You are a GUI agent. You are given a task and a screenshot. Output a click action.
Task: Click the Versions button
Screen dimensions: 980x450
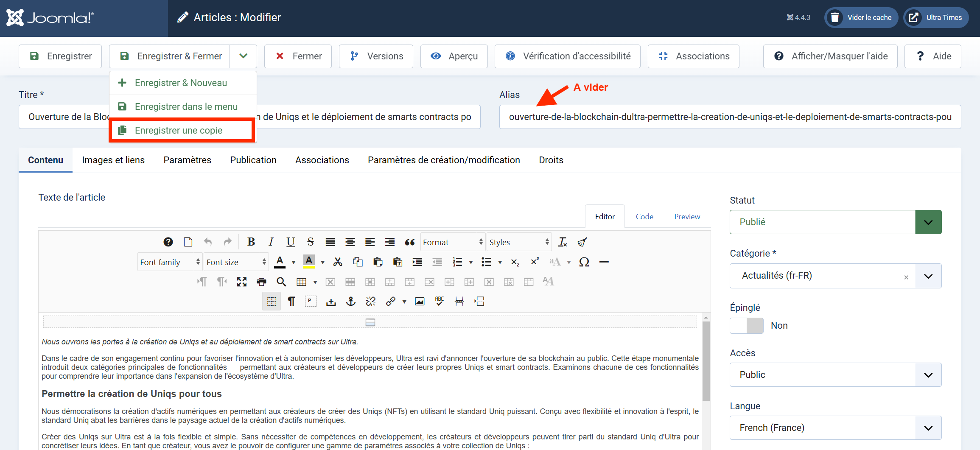click(x=376, y=56)
